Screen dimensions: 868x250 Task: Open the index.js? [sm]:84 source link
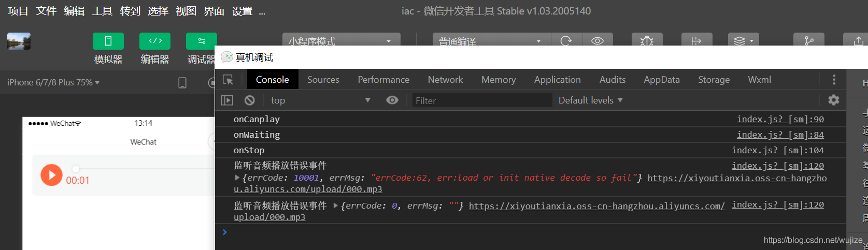click(x=780, y=135)
